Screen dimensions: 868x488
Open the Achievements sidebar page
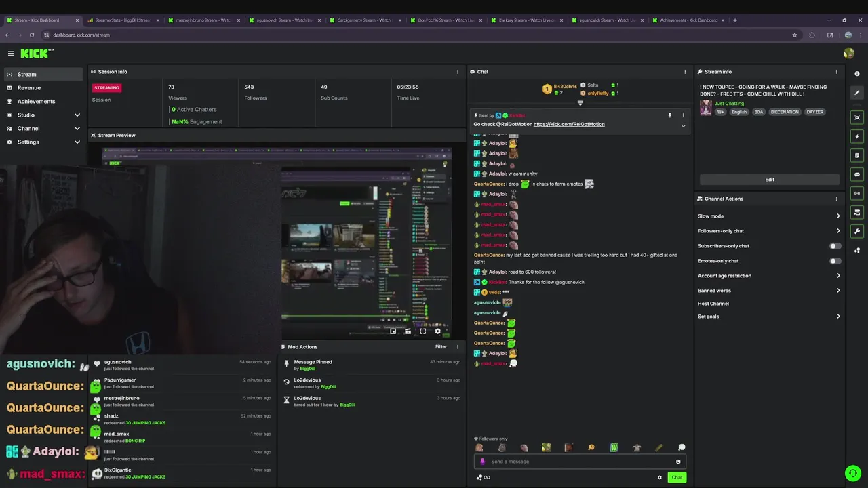click(x=43, y=101)
